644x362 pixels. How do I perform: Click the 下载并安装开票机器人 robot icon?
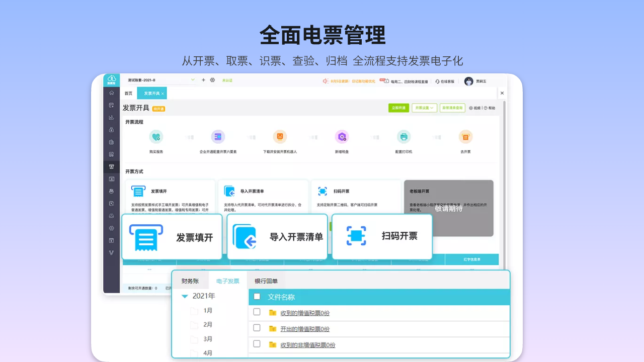[x=280, y=137]
